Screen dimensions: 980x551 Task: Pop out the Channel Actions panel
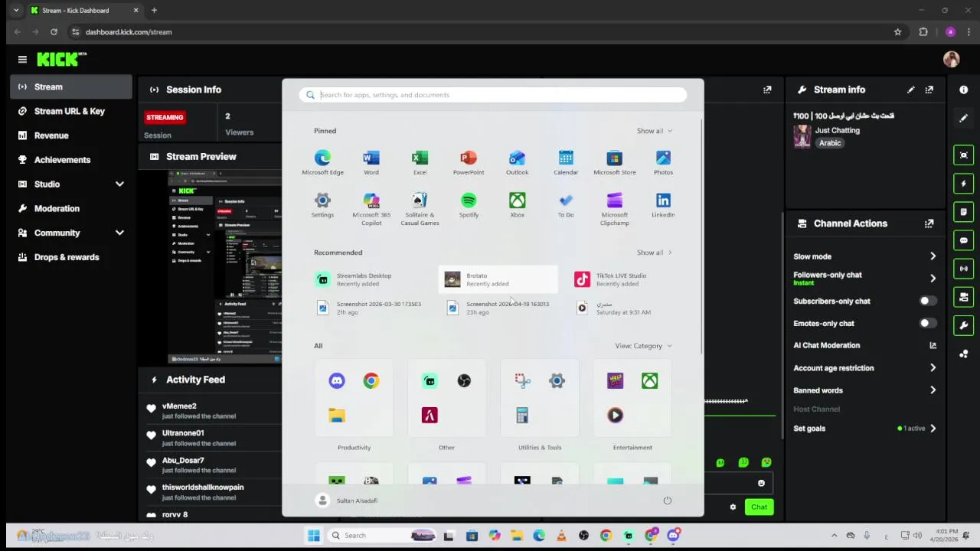[x=929, y=223]
